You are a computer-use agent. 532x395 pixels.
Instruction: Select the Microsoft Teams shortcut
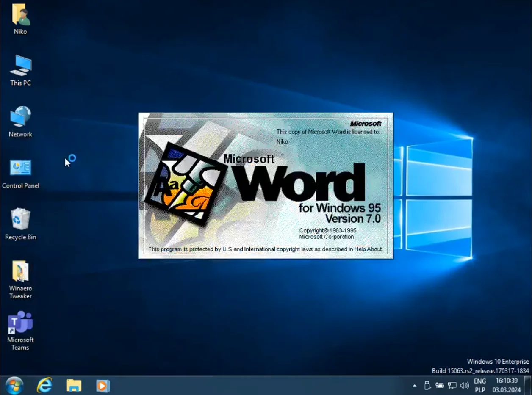tap(20, 323)
